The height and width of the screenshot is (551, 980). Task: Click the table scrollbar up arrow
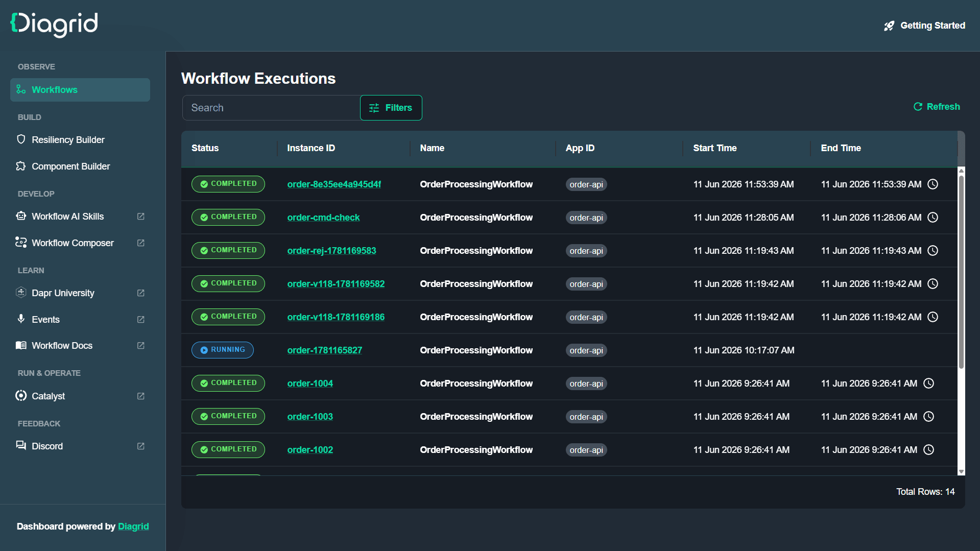(x=961, y=171)
